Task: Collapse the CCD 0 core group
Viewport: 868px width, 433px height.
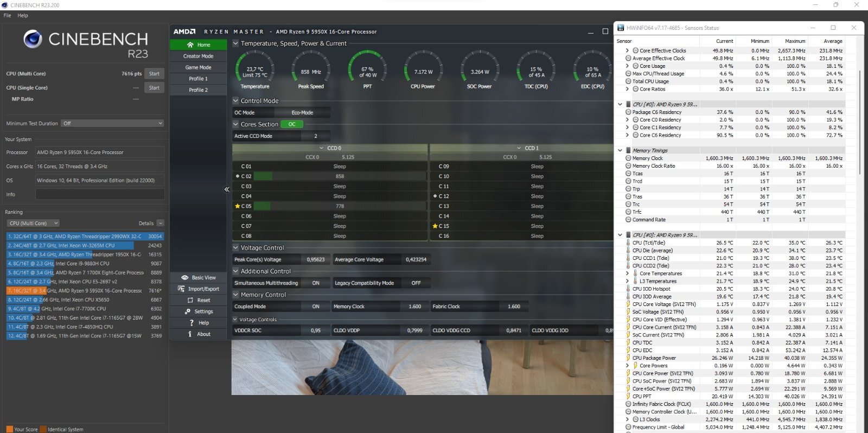Action: (x=322, y=148)
